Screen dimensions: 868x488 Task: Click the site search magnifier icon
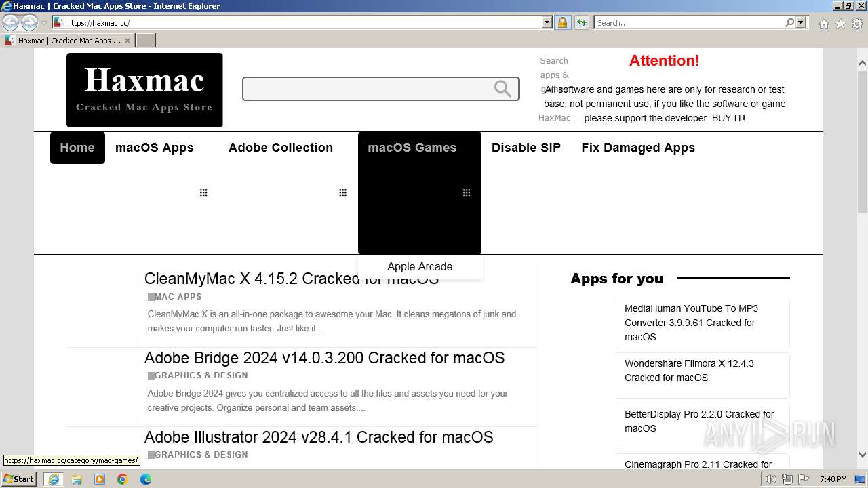[502, 89]
